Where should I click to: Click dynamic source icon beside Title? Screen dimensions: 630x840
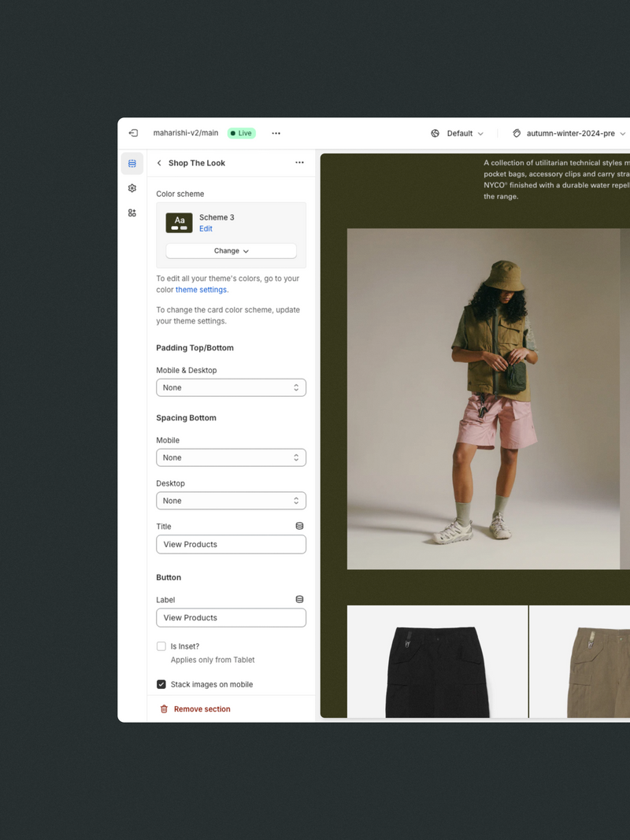299,526
